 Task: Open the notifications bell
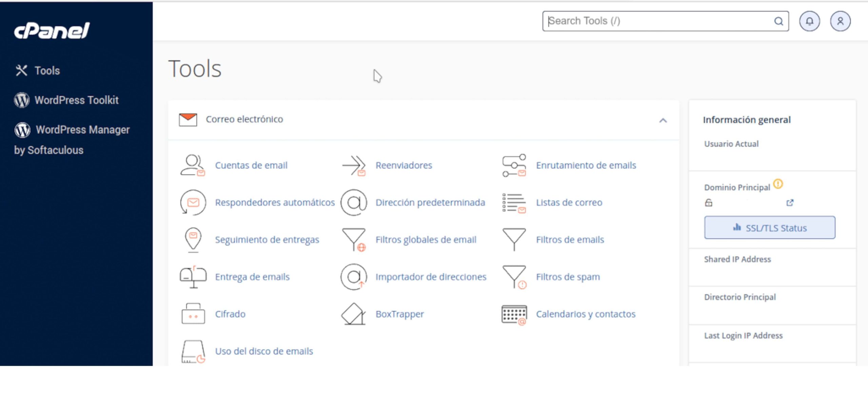(x=810, y=21)
